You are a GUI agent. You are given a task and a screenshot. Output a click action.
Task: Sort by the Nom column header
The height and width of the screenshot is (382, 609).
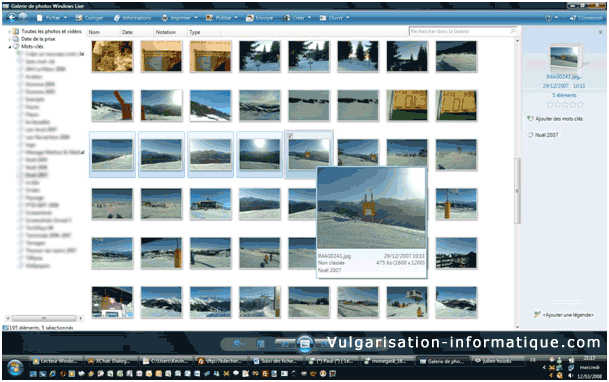point(103,32)
